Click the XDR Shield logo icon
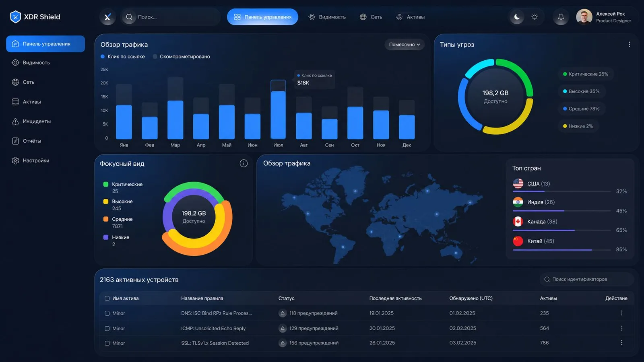Viewport: 644px width, 362px height. (15, 17)
